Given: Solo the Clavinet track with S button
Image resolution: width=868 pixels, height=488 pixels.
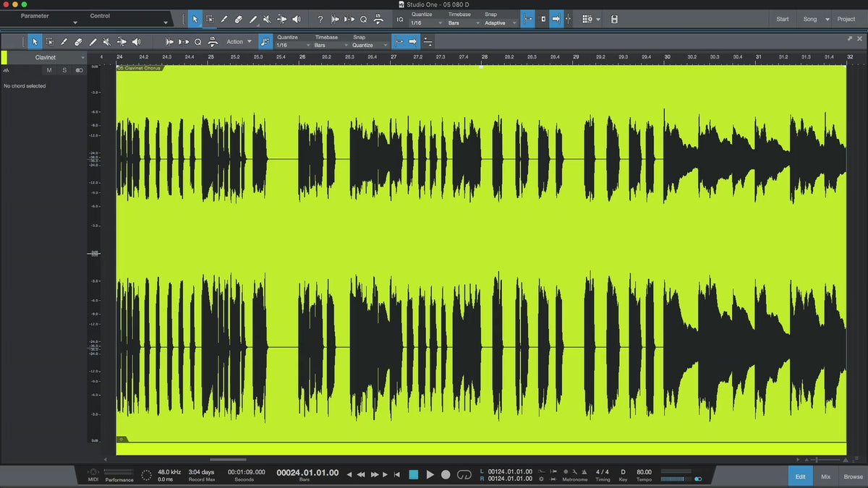Looking at the screenshot, I should click(x=64, y=70).
